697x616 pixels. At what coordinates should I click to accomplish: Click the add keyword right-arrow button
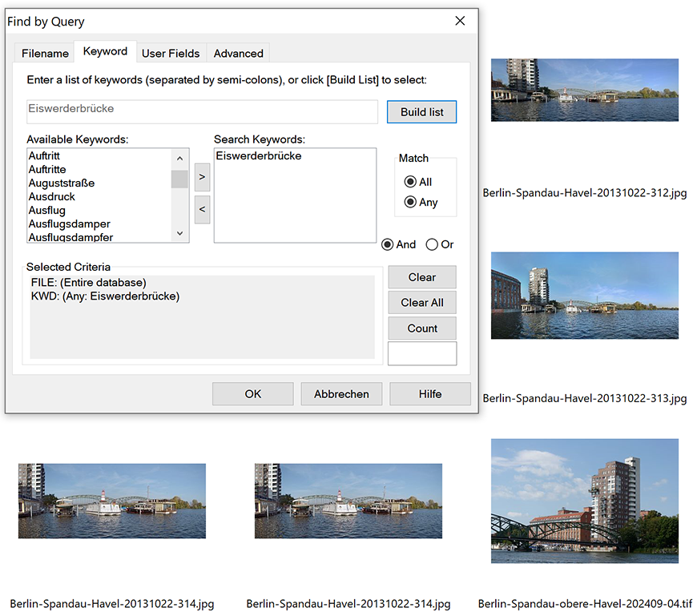pyautogui.click(x=202, y=176)
